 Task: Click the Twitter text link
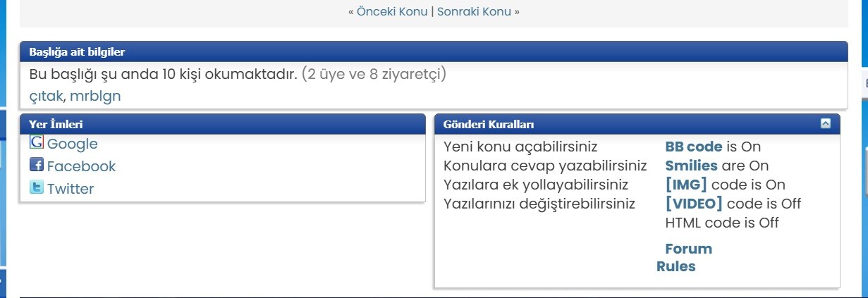(x=71, y=189)
